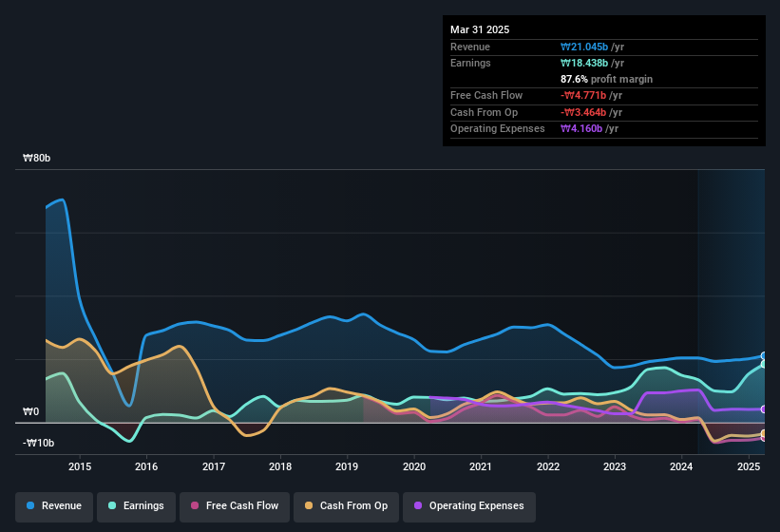Click the 2019 x-axis label
The height and width of the screenshot is (532, 780).
pyautogui.click(x=347, y=466)
